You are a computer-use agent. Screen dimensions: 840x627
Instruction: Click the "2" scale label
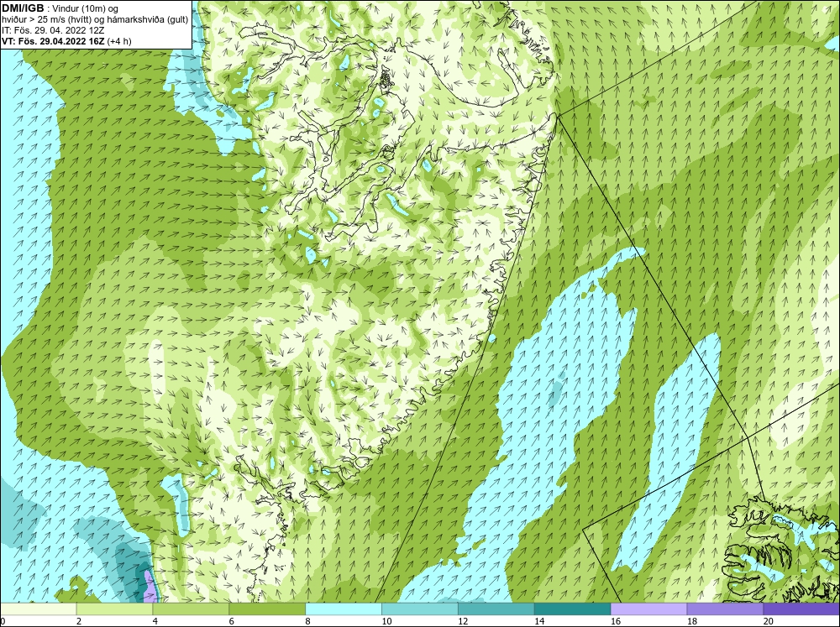point(79,621)
